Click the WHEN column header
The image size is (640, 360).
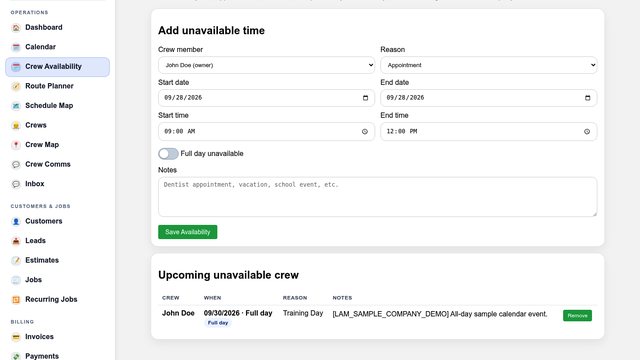pos(212,298)
